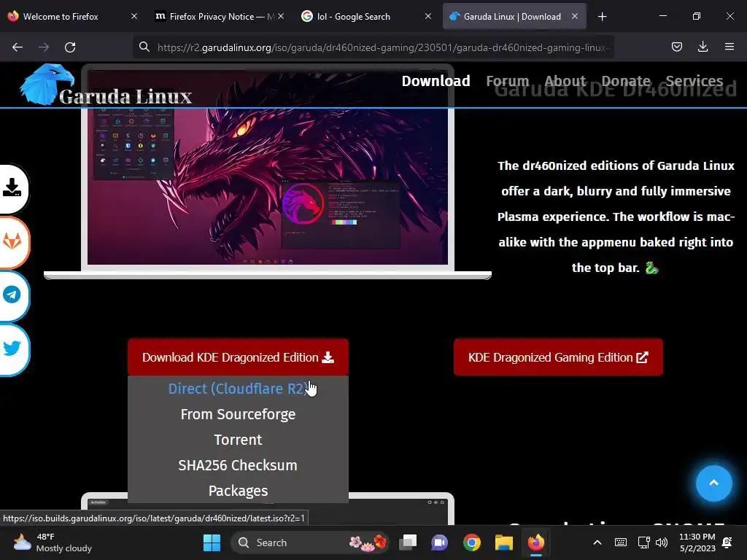Open the Forum nav link
The width and height of the screenshot is (747, 560).
click(x=508, y=81)
